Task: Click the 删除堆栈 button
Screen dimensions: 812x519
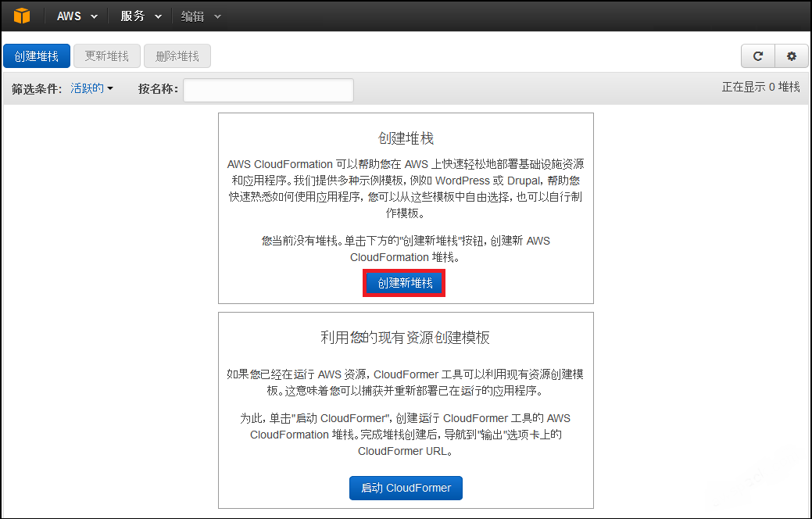Action: [x=177, y=56]
